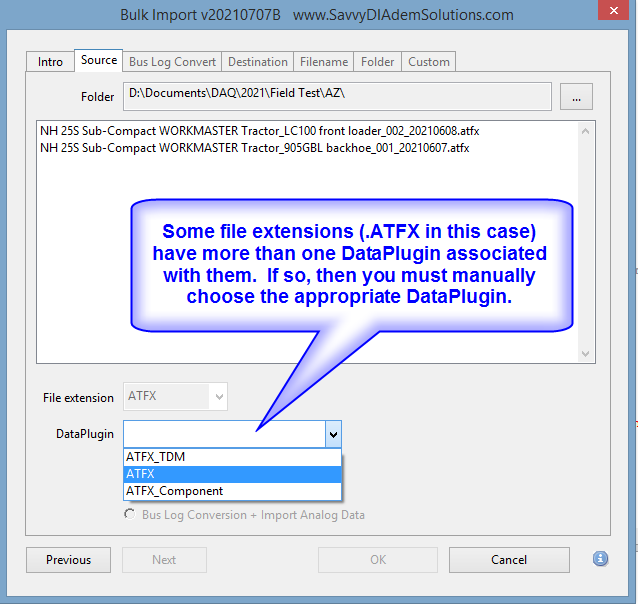Open the File extension ATFX combo box
This screenshot has height=604, width=638.
point(175,397)
